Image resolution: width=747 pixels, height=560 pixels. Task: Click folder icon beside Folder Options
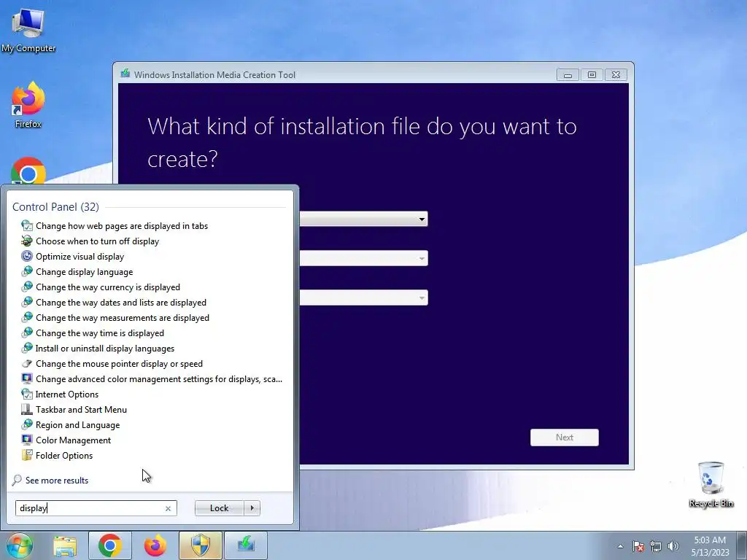[x=27, y=455]
